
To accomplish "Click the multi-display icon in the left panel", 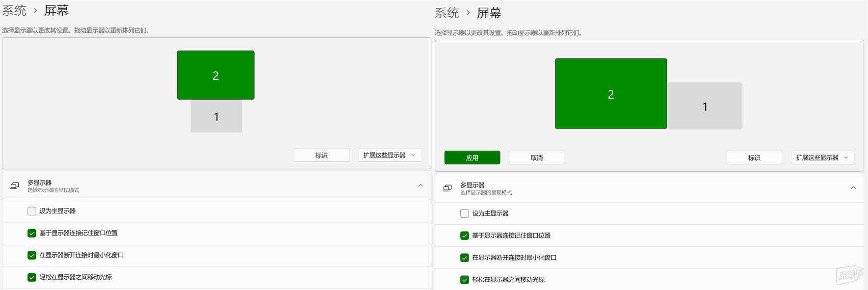I will (15, 185).
